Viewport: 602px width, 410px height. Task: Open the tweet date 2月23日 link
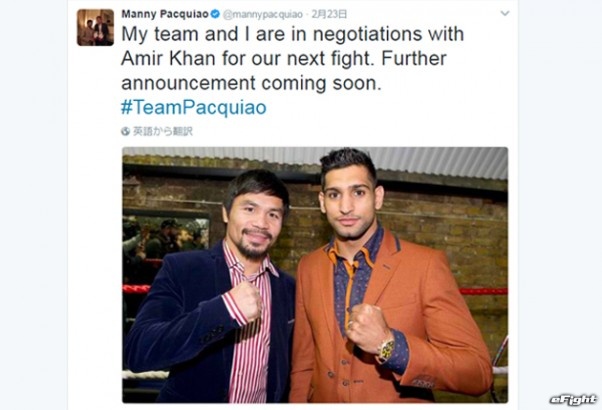(329, 14)
